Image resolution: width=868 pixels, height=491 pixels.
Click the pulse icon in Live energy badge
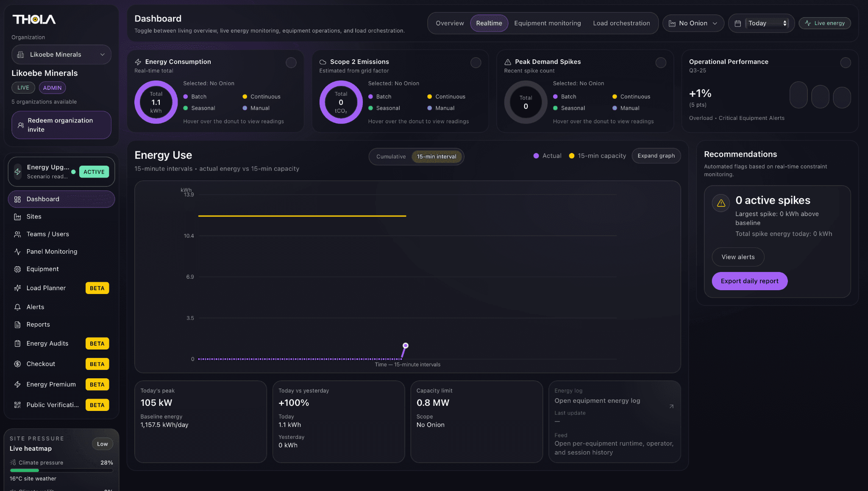click(x=808, y=23)
